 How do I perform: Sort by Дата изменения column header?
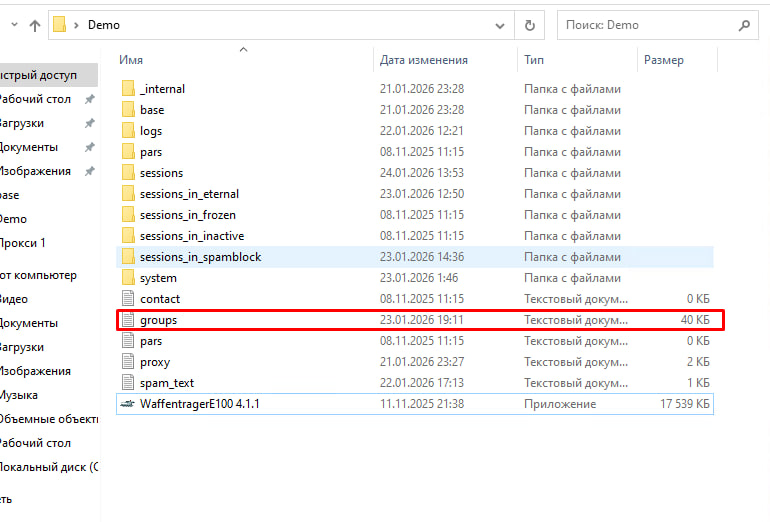pyautogui.click(x=423, y=60)
